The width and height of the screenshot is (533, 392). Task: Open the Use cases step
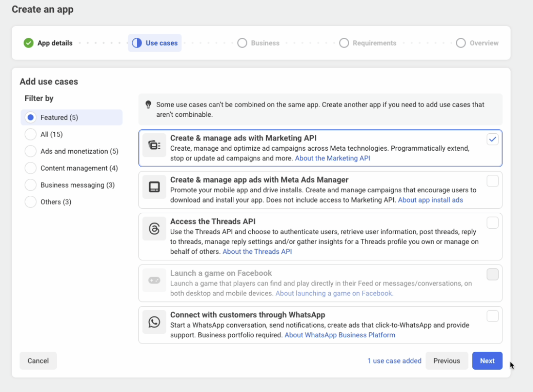(x=155, y=43)
